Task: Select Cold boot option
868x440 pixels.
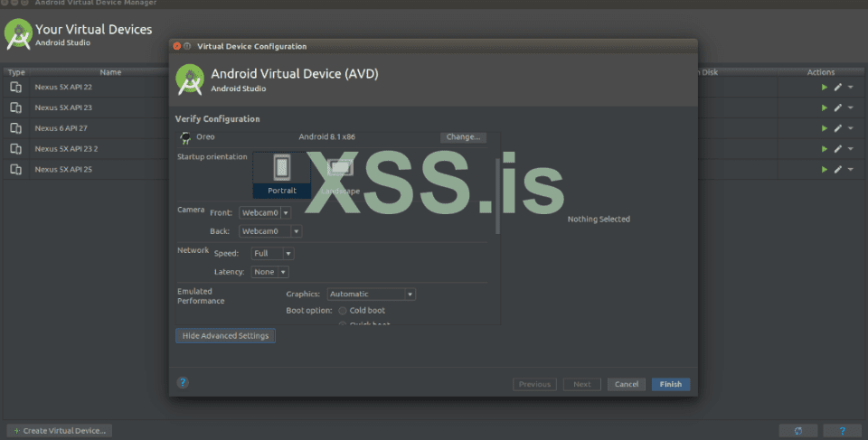Action: coord(343,311)
